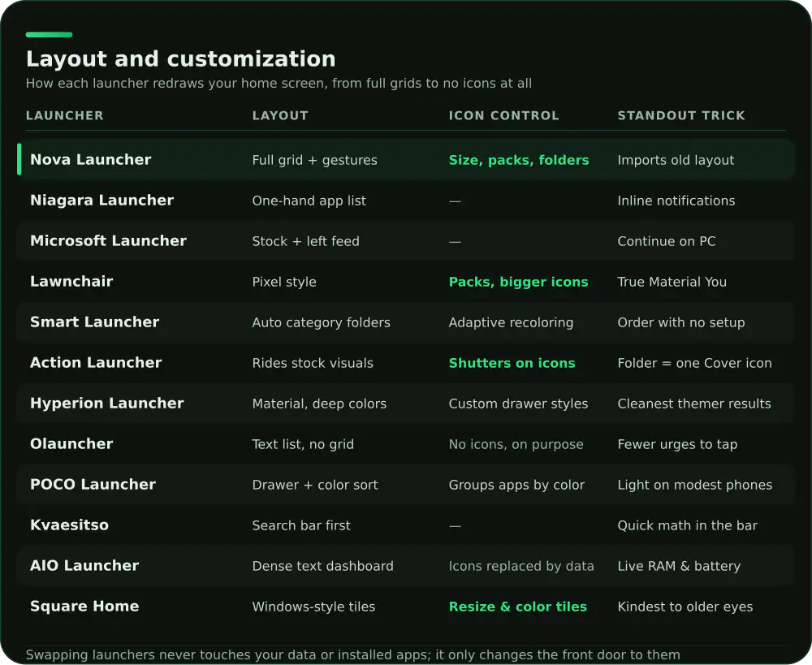Screen dimensions: 812x665
Task: Select the Hyperion Launcher row name
Action: pos(107,403)
